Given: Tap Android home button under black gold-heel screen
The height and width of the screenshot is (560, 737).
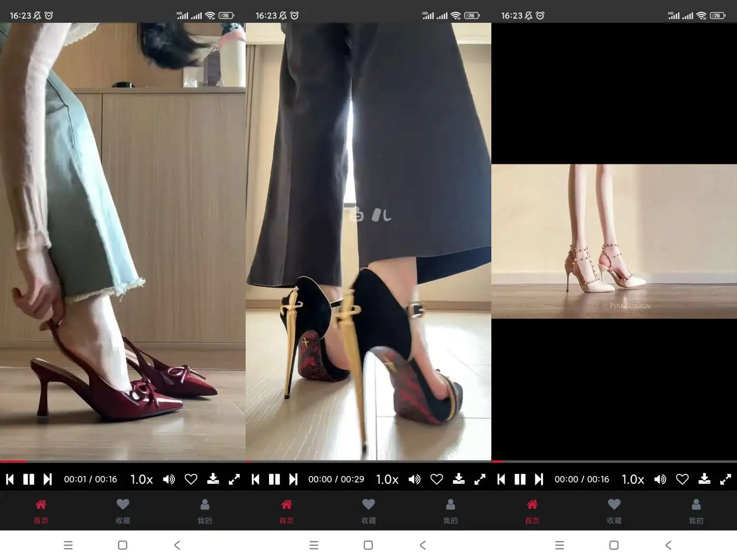Looking at the screenshot, I should 368,545.
